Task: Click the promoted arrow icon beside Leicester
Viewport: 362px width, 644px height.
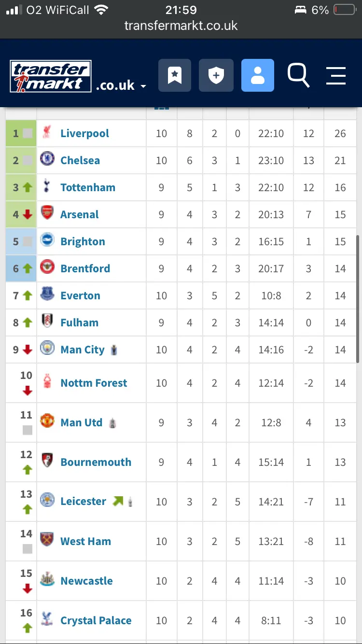Action: click(118, 501)
